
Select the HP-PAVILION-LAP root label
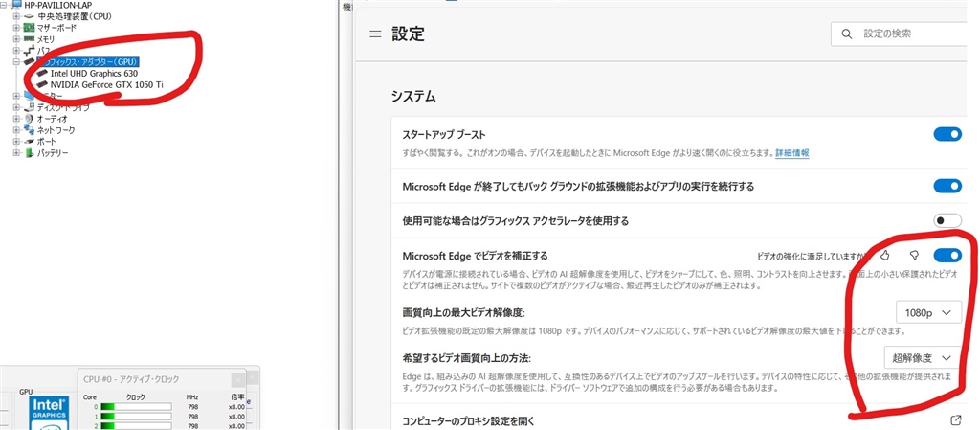point(58,5)
